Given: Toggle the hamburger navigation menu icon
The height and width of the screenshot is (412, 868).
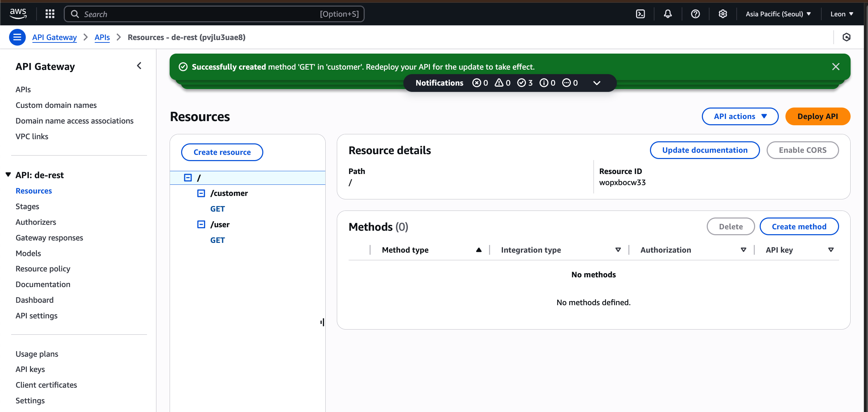Looking at the screenshot, I should (x=17, y=37).
